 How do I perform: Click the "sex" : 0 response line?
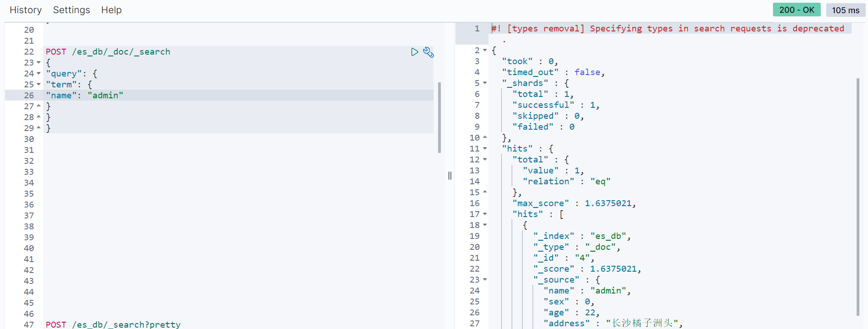click(569, 302)
